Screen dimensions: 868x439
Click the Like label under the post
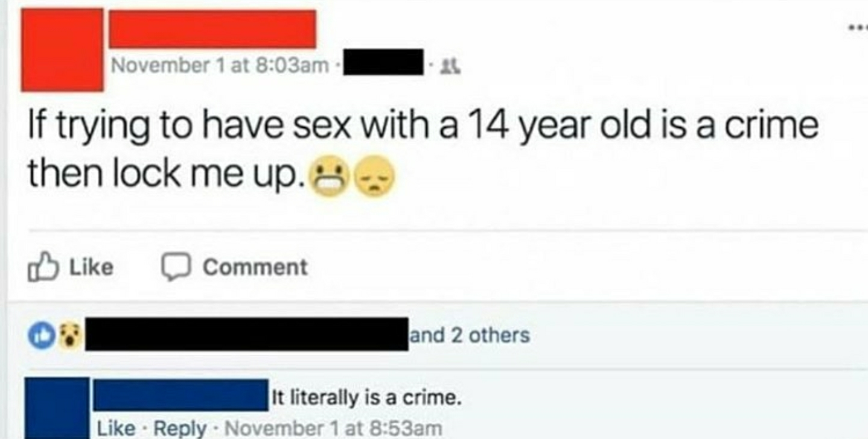pyautogui.click(x=91, y=267)
